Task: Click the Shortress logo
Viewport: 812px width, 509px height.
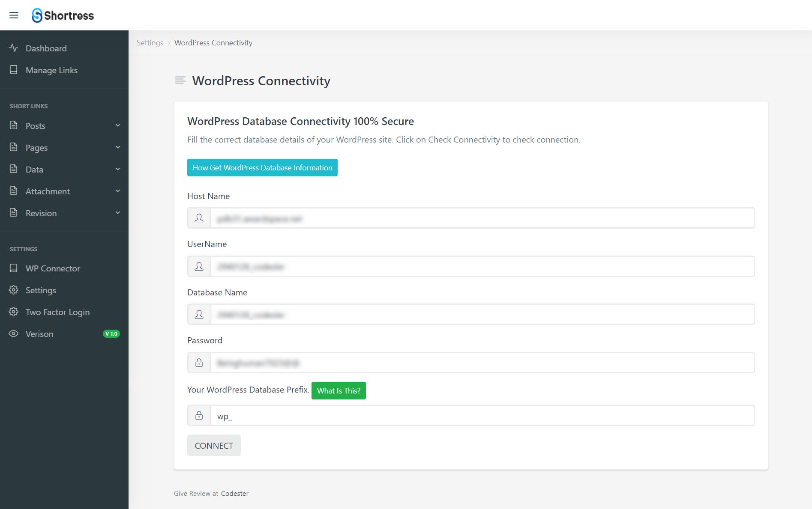Action: (63, 15)
